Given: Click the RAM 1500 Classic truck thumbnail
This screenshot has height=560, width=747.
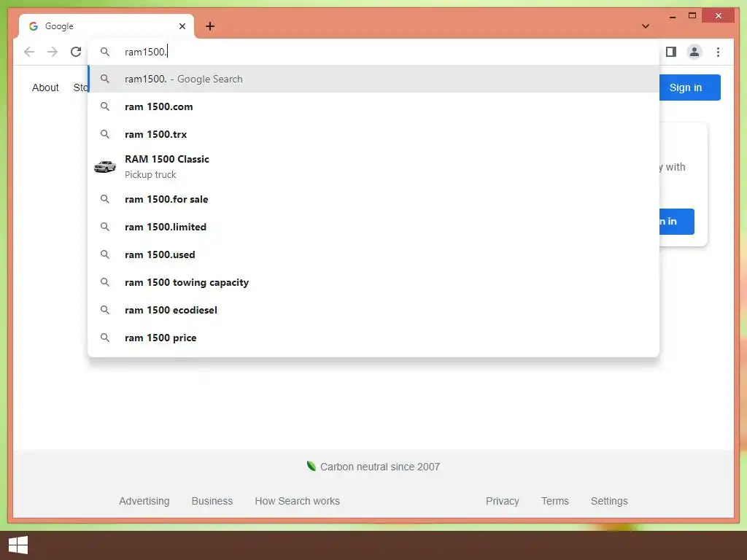Looking at the screenshot, I should [105, 167].
